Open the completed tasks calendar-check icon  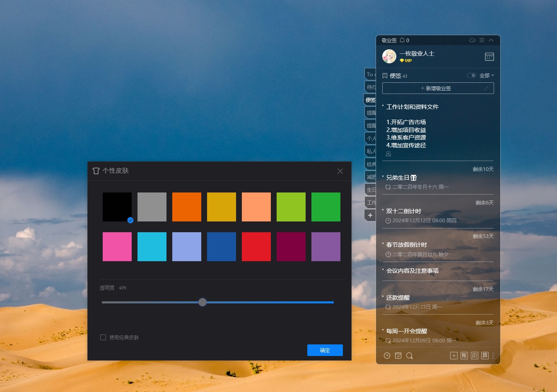point(398,356)
